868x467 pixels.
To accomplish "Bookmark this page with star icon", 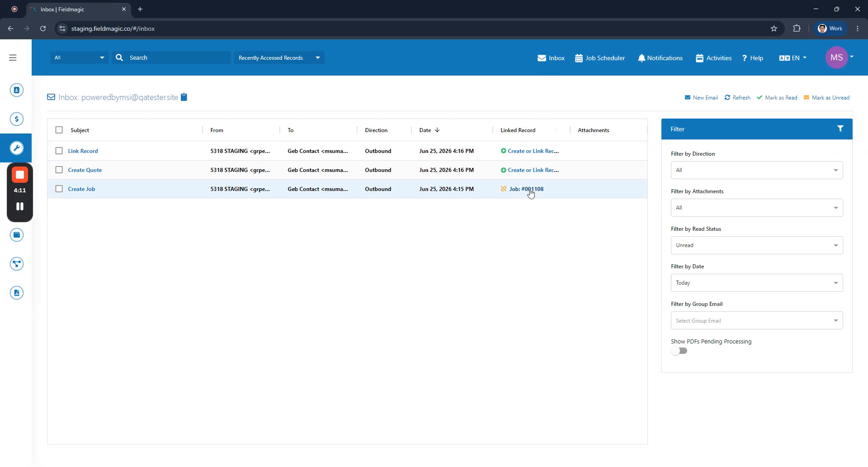I will click(774, 29).
